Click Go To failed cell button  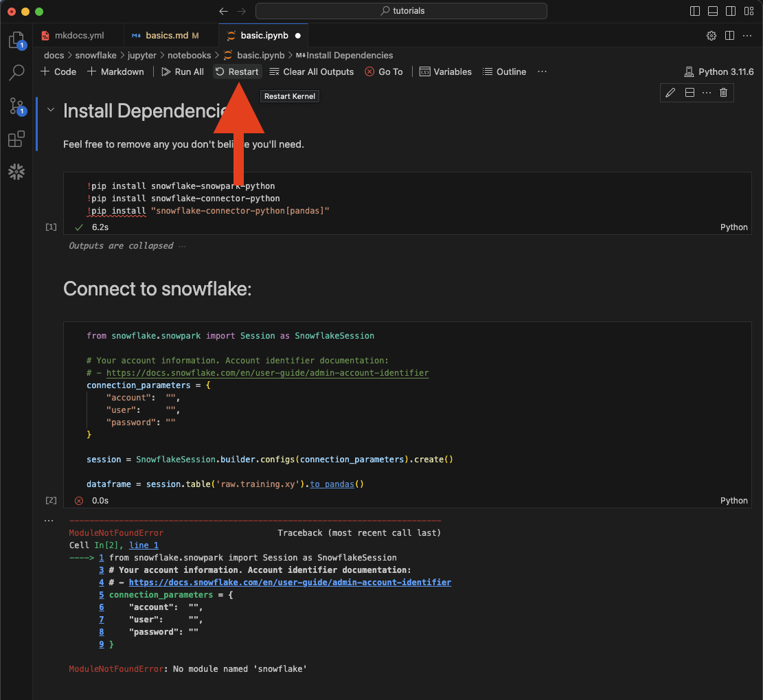(x=384, y=71)
